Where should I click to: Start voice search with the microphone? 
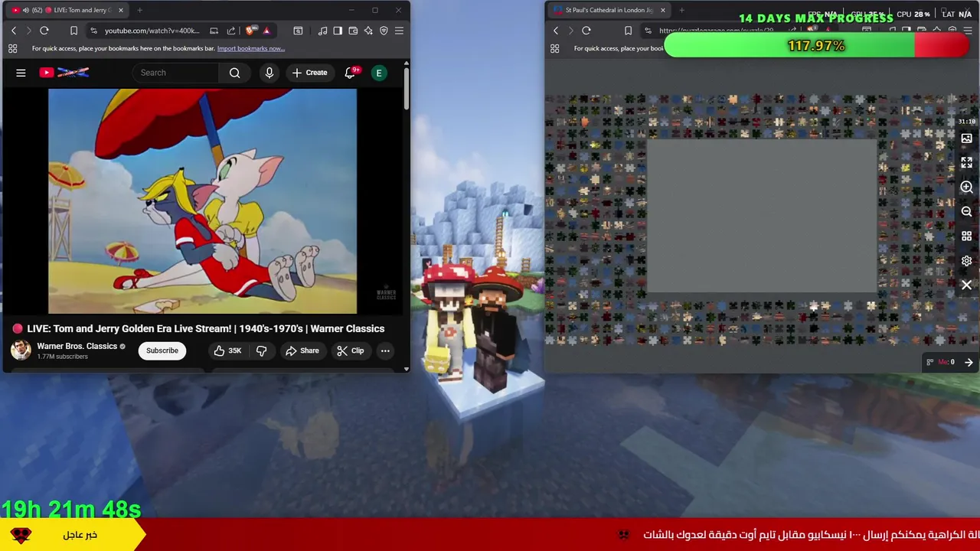tap(269, 73)
